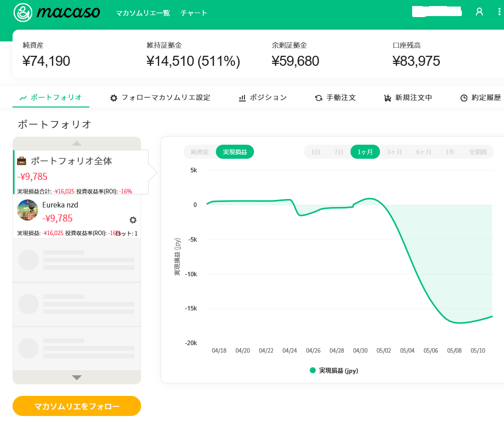Open the user account profile icon
This screenshot has height=422, width=504.
(479, 12)
